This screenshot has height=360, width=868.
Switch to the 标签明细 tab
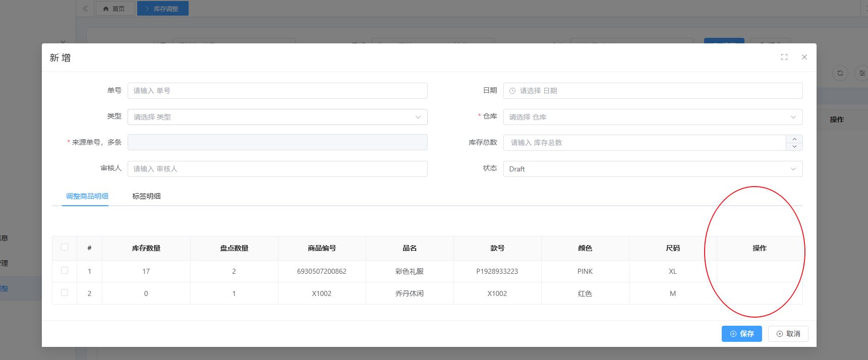pyautogui.click(x=146, y=196)
